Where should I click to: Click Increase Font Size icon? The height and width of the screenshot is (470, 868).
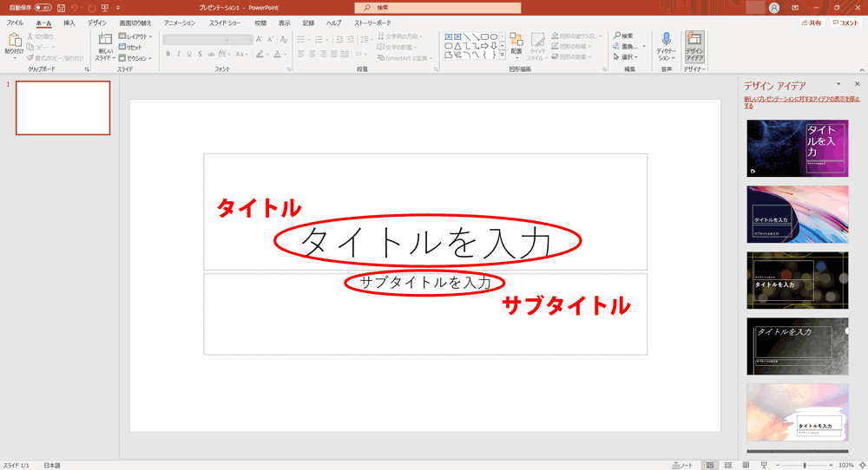click(259, 39)
